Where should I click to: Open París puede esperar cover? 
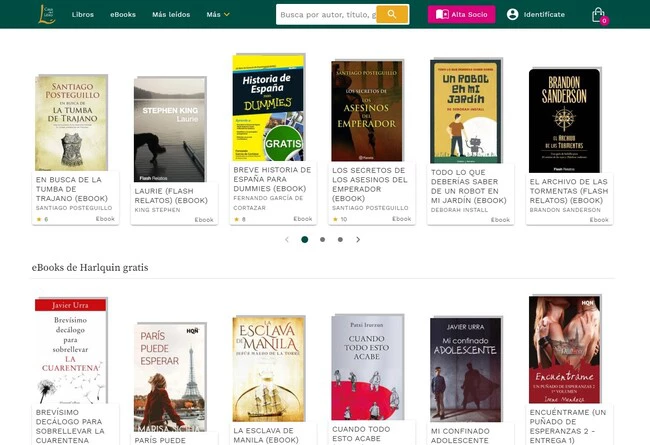tap(170, 377)
